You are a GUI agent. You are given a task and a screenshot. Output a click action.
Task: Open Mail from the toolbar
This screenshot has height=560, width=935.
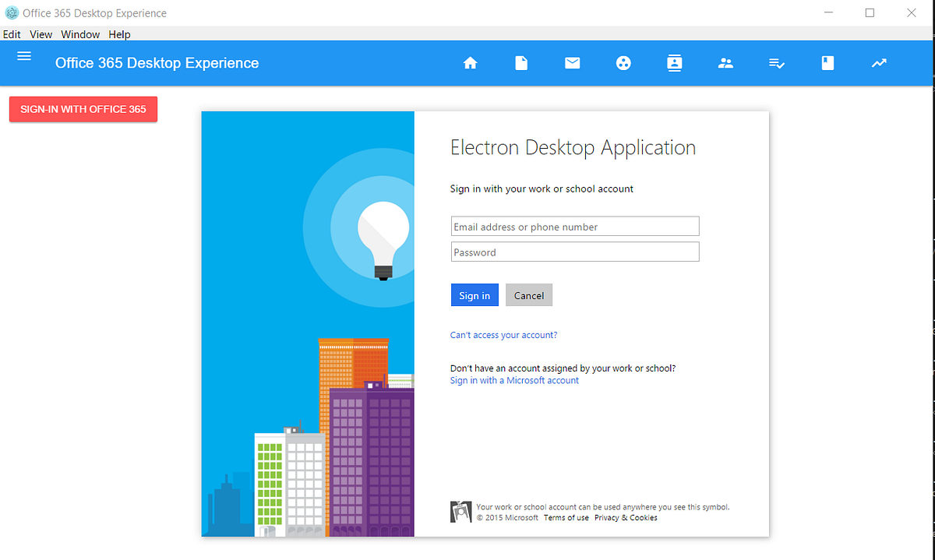pyautogui.click(x=573, y=63)
